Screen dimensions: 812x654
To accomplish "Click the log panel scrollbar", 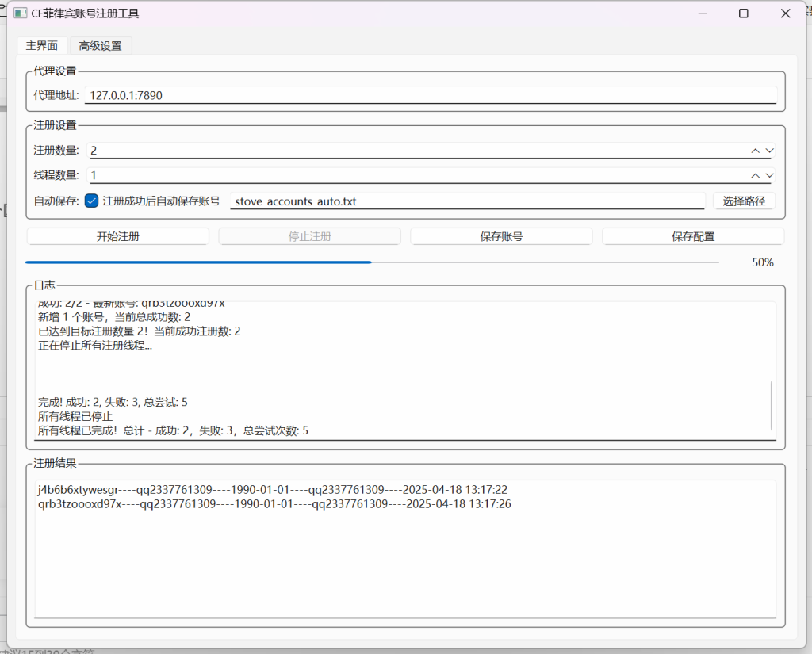I will click(x=772, y=405).
